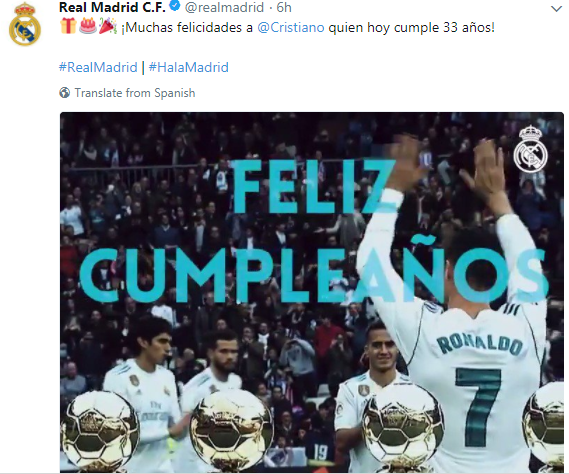
Task: Click the globe translate icon
Action: 65,93
